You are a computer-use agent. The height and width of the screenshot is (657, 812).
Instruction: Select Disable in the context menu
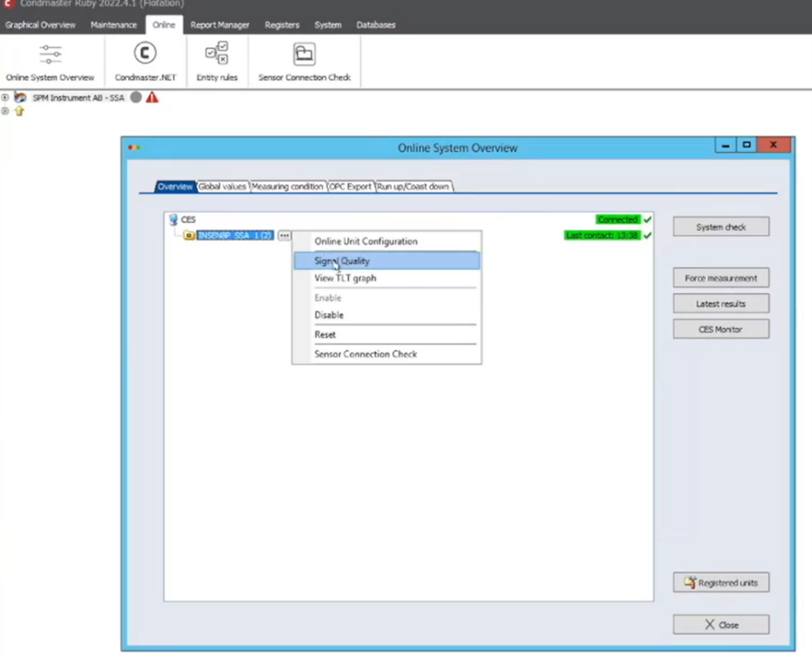tap(329, 314)
